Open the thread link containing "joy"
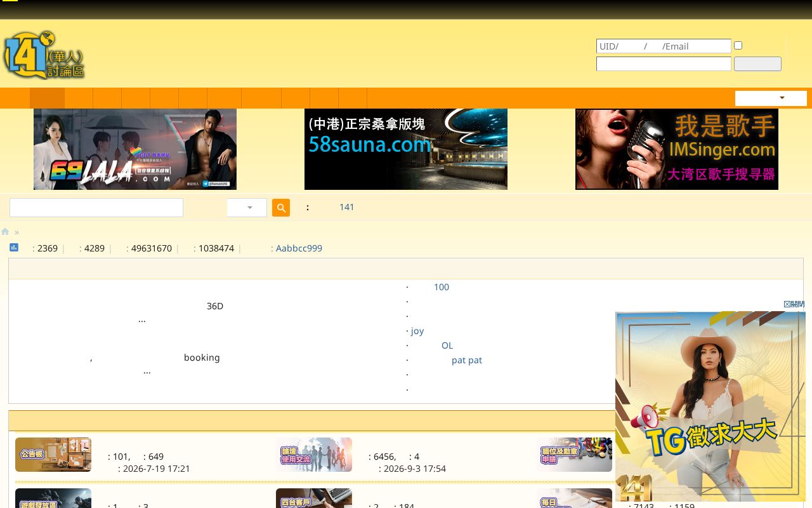 417,331
